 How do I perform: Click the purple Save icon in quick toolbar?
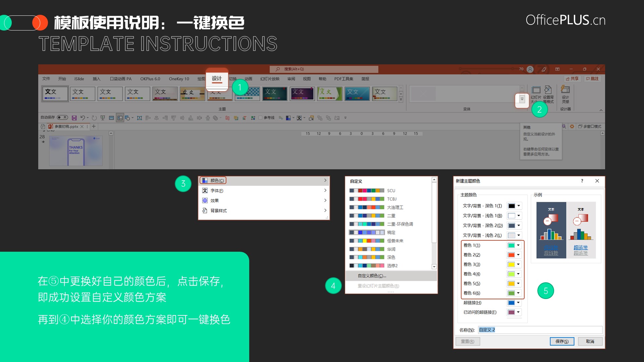74,118
